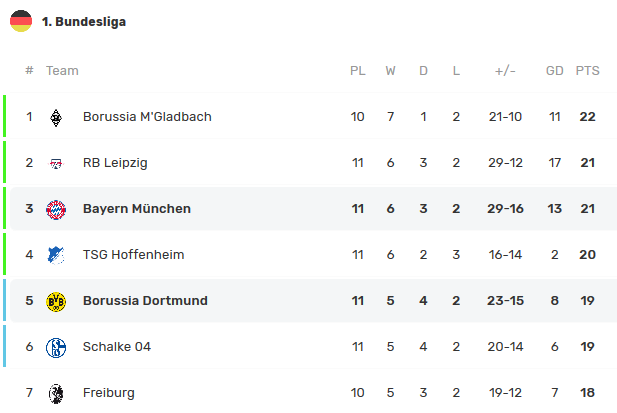Open the 1. Bundesliga league title
Viewport: 617px width, 413px height.
tap(84, 21)
